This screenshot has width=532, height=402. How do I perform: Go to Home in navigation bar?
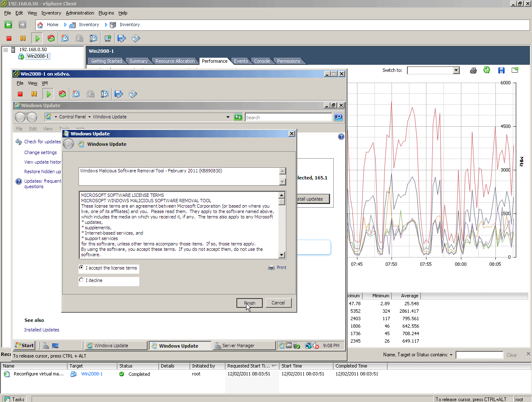pyautogui.click(x=53, y=25)
